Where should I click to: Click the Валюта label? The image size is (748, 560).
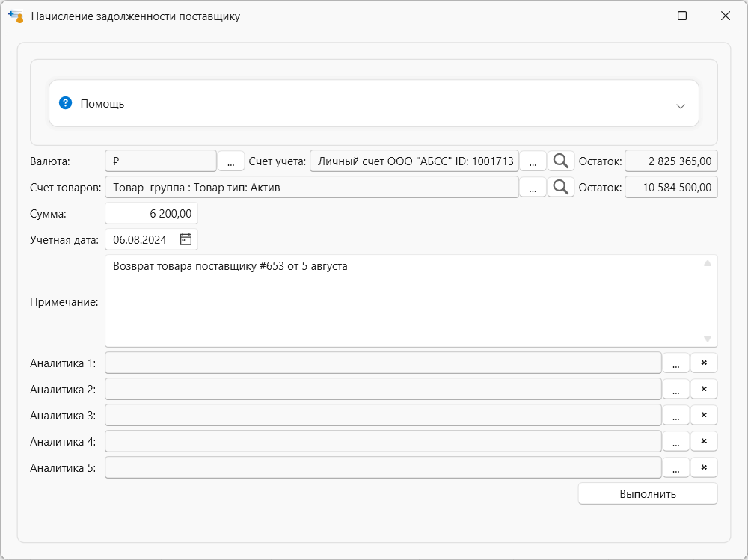click(x=50, y=161)
